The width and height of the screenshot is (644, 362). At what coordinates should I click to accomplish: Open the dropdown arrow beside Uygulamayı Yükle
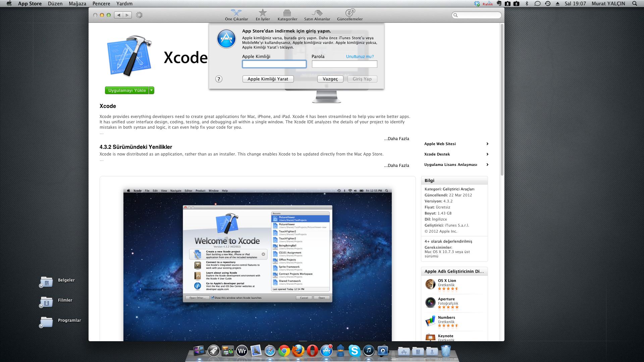pos(152,90)
